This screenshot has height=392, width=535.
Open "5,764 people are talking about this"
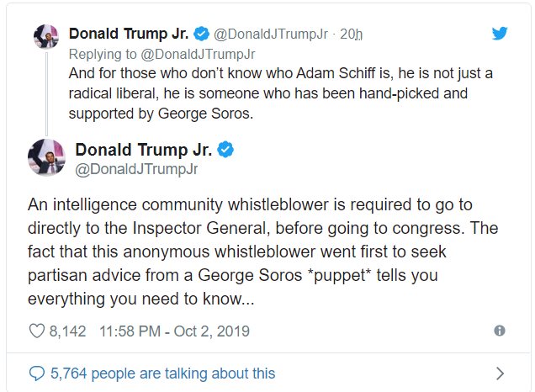pos(162,373)
